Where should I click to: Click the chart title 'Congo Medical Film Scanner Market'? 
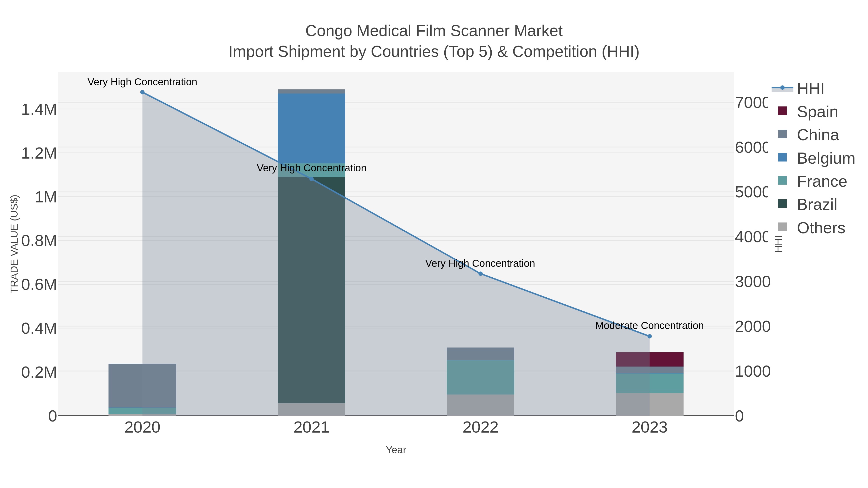434,31
